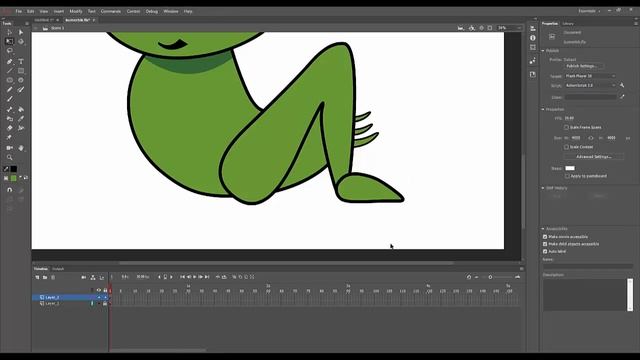Toggle lock on all layers
This screenshot has height=360, width=640.
click(105, 290)
